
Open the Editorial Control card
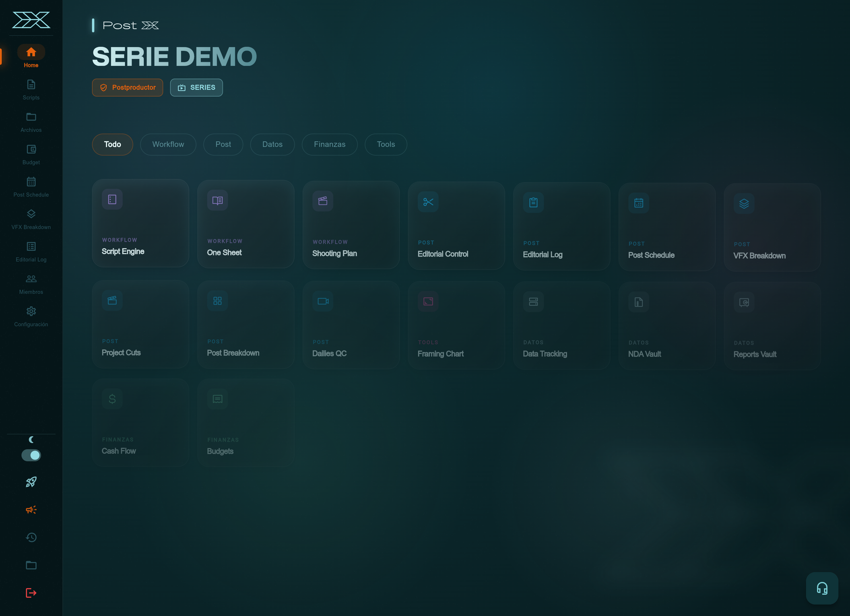(456, 226)
